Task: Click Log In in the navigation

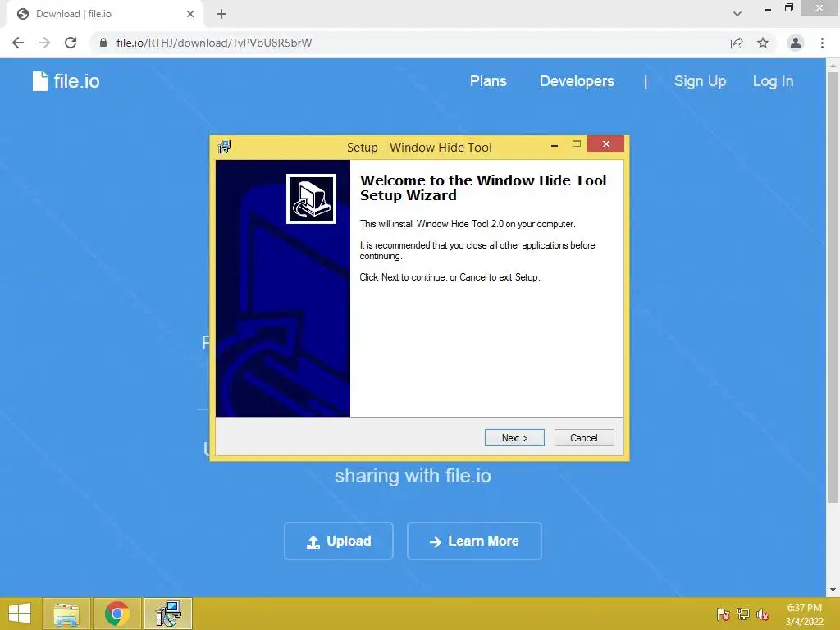Action: (x=773, y=81)
